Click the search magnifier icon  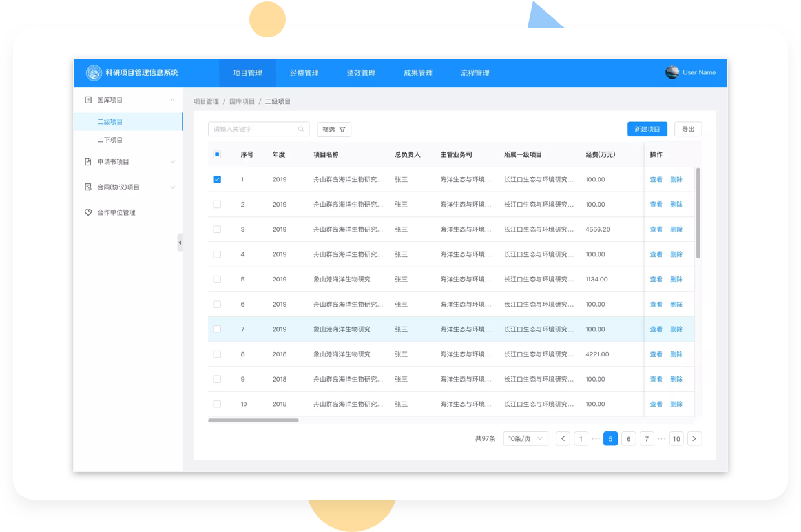pos(301,129)
